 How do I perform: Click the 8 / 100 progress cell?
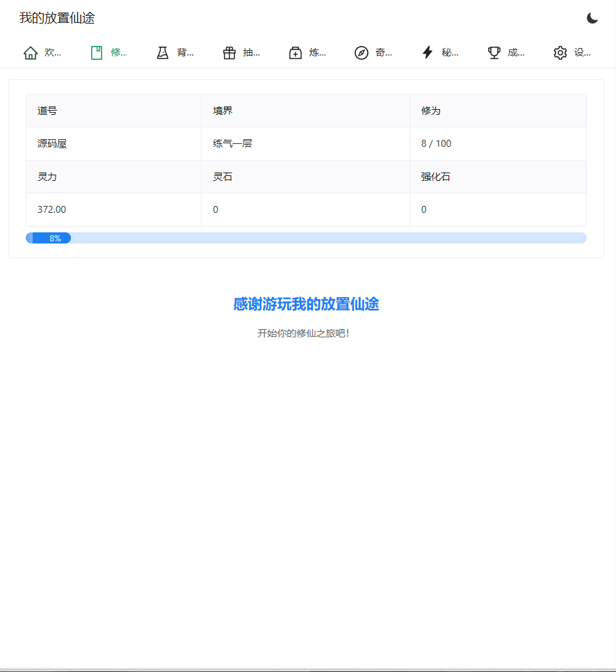click(x=434, y=143)
